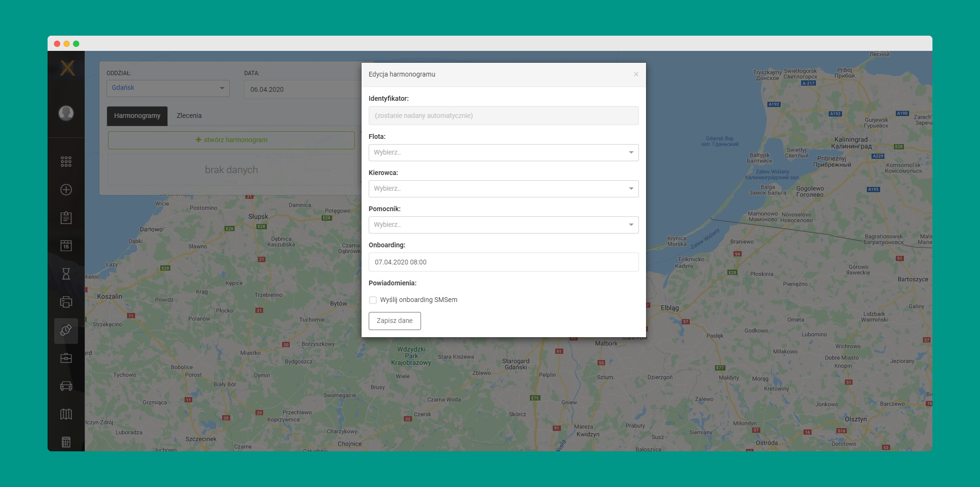Click the 'Edycja harmonogramu' dialog title
The image size is (980, 487).
pyautogui.click(x=402, y=74)
